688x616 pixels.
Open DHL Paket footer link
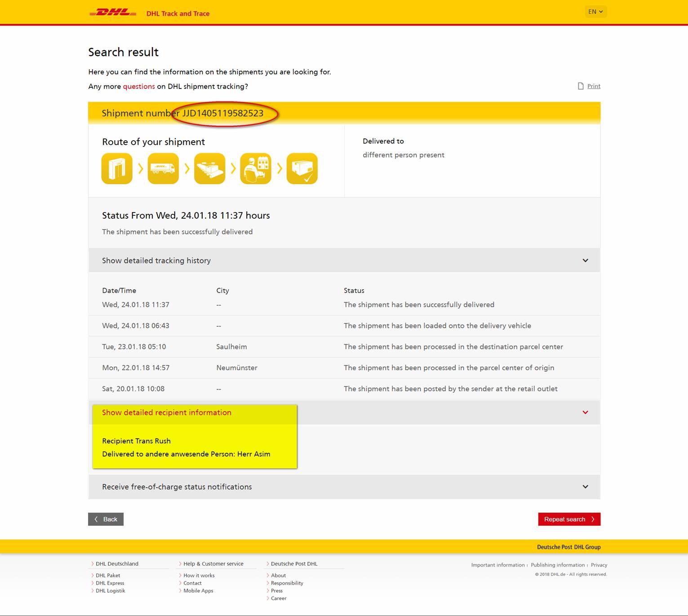[x=108, y=575]
